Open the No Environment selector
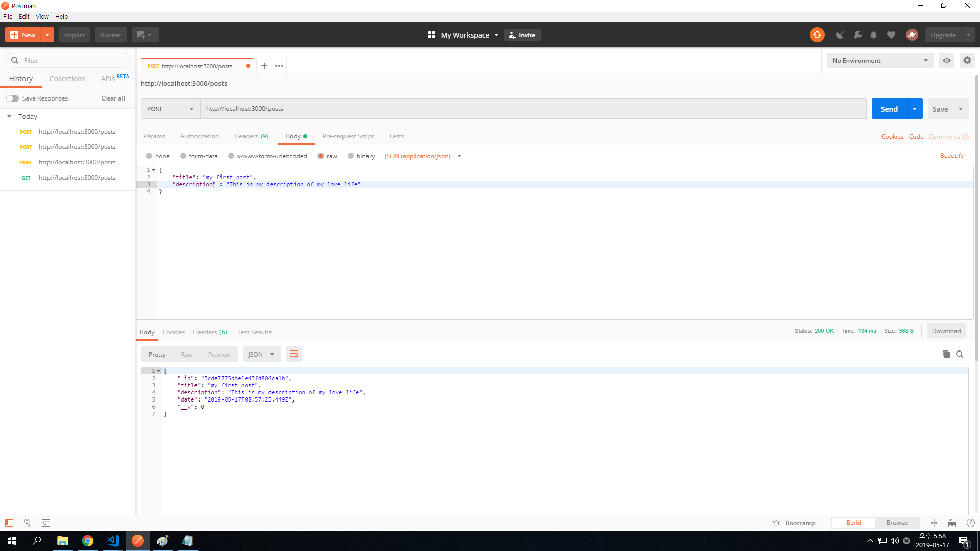The width and height of the screenshot is (980, 551). click(x=880, y=60)
